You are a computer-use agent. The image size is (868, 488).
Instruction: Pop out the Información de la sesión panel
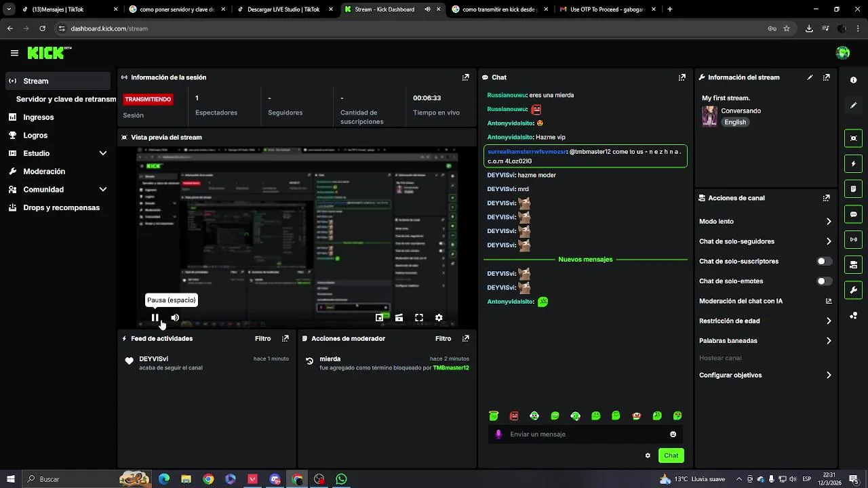click(465, 77)
